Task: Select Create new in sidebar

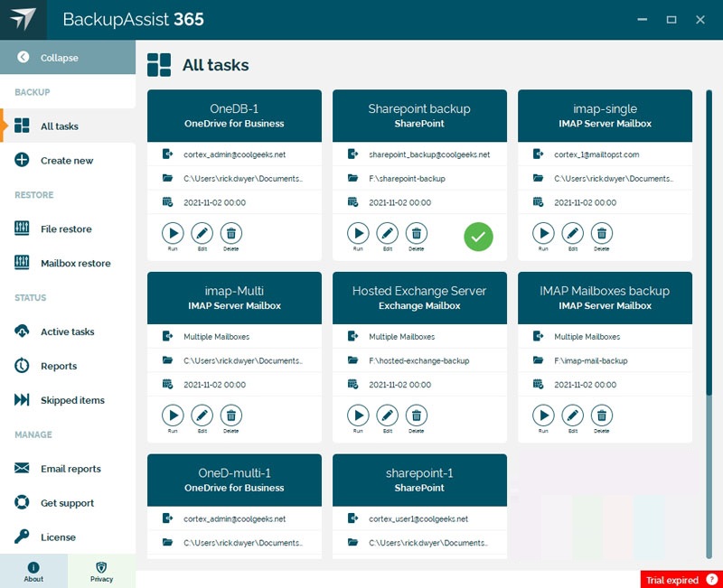Action: pyautogui.click(x=67, y=161)
